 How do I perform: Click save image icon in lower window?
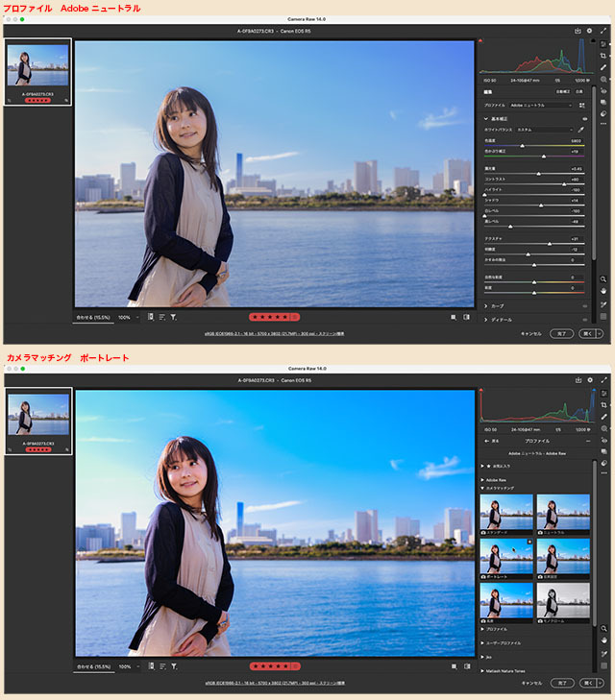click(578, 380)
